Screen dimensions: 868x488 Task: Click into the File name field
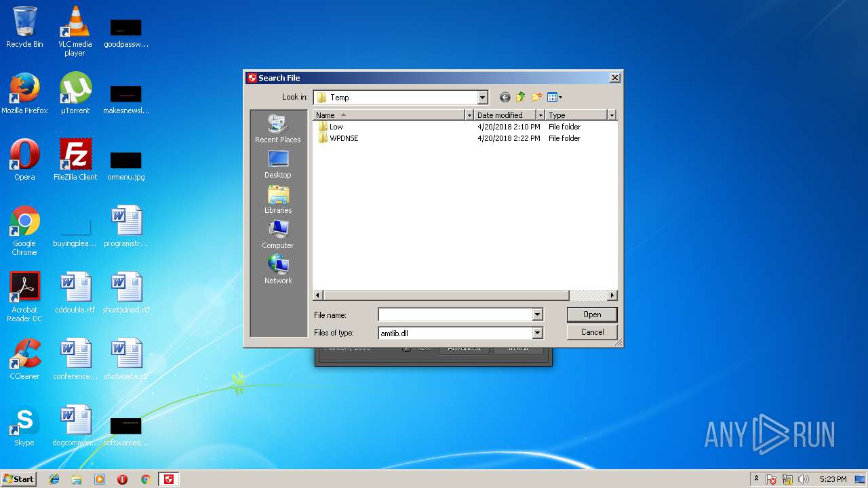455,314
